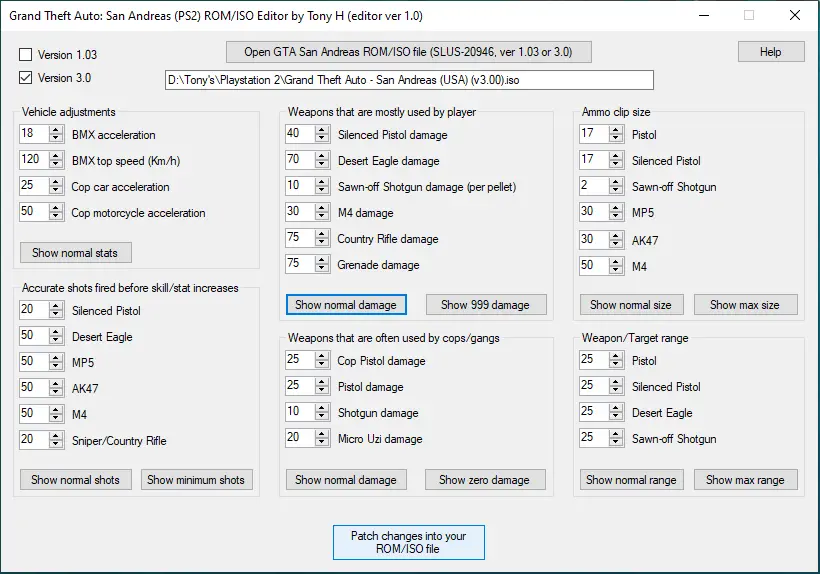Increase M4 accurate shots value
Screen dimensions: 820x574
(x=56, y=409)
